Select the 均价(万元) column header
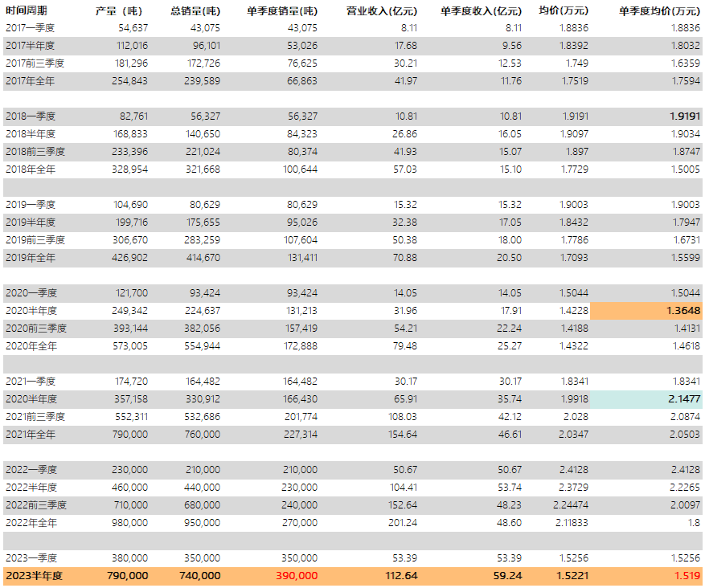Screen dimensions: 705x588 (564, 10)
